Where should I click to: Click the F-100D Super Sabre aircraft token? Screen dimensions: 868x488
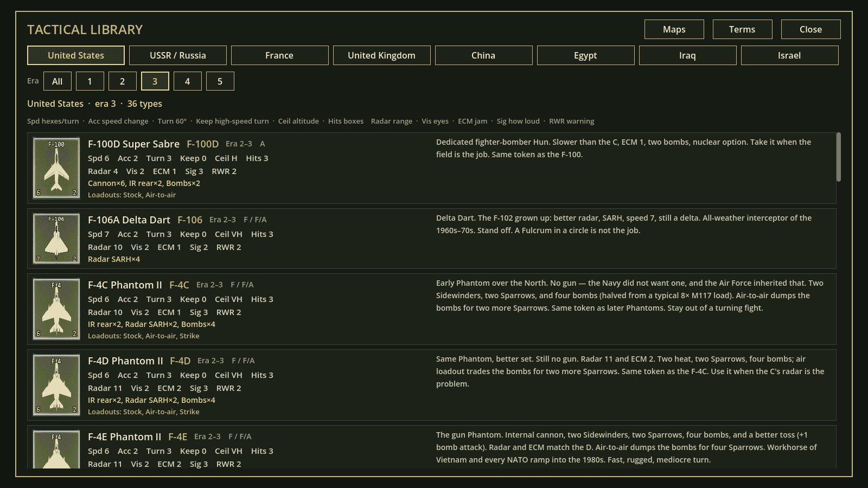[56, 168]
